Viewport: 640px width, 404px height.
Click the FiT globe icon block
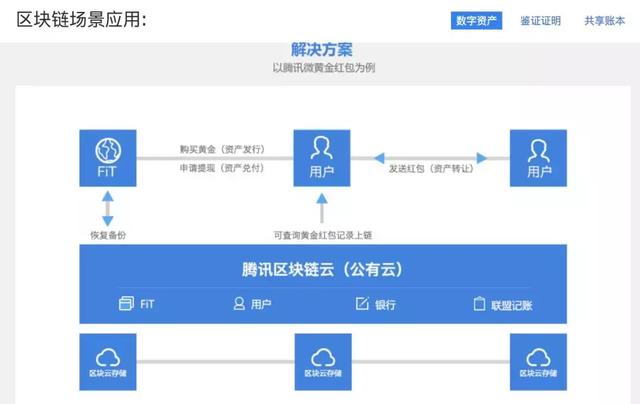click(x=108, y=158)
